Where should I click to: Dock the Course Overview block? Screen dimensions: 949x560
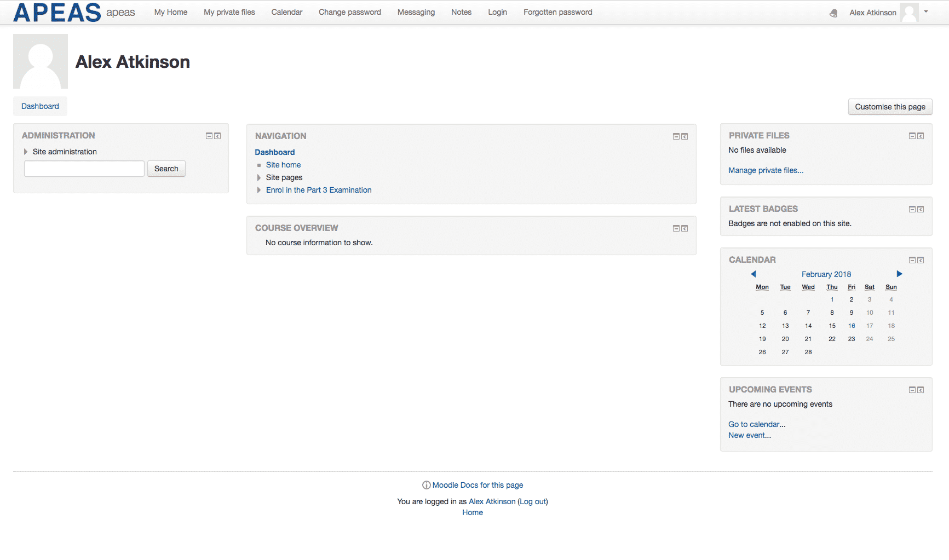685,228
